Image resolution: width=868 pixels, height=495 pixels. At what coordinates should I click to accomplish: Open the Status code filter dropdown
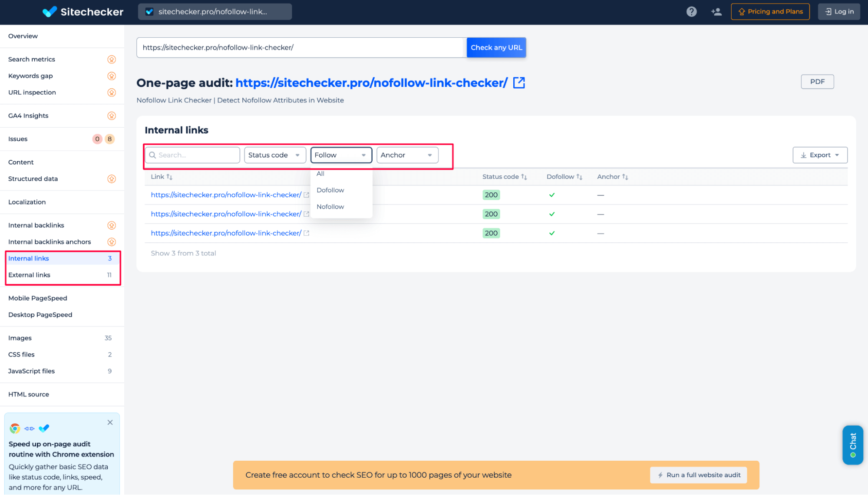pyautogui.click(x=275, y=155)
